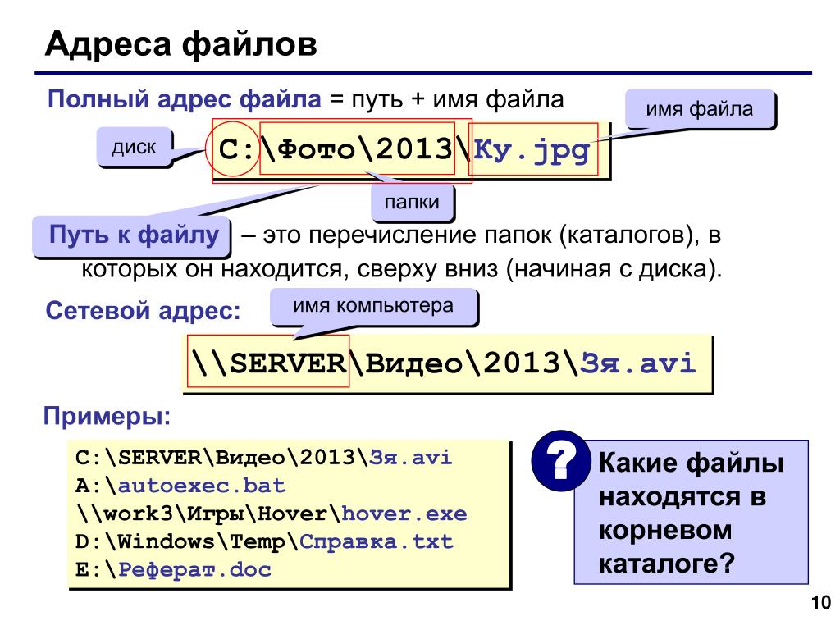The image size is (840, 630).
Task: Click the definition text "это перечисление папок"
Action: [x=407, y=235]
